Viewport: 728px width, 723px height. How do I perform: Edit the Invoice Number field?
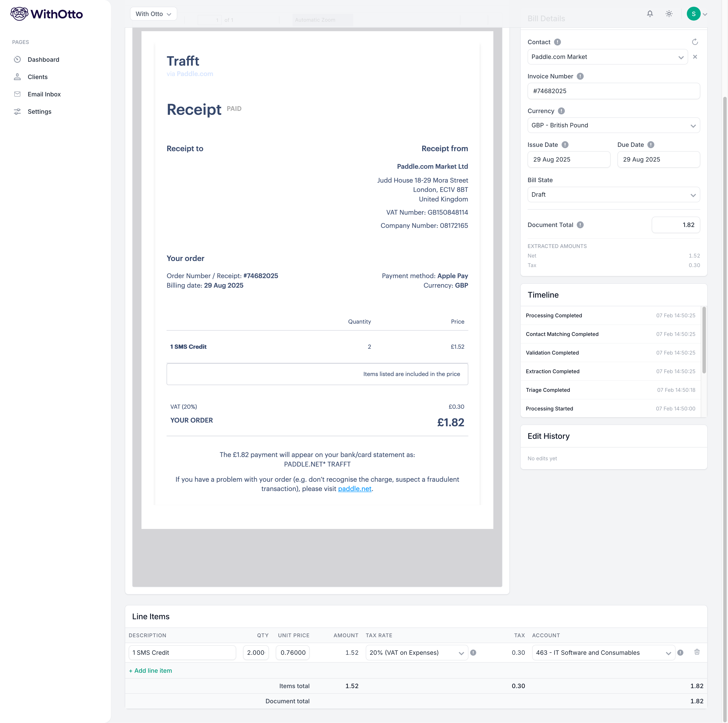coord(613,91)
